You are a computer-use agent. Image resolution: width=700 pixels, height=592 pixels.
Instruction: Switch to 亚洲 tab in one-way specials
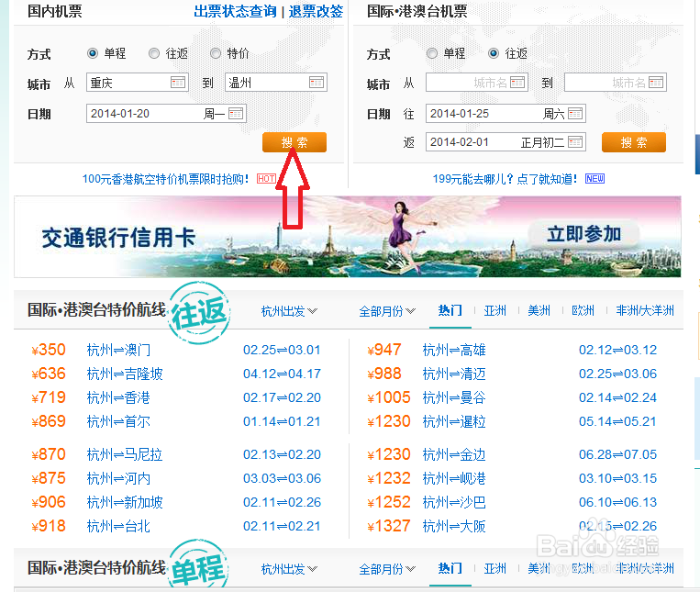coord(495,568)
